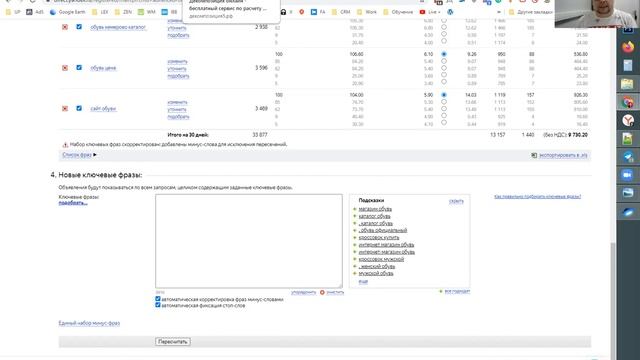
Task: Add suggestion 'кроссовок купить'
Action: tap(379, 238)
